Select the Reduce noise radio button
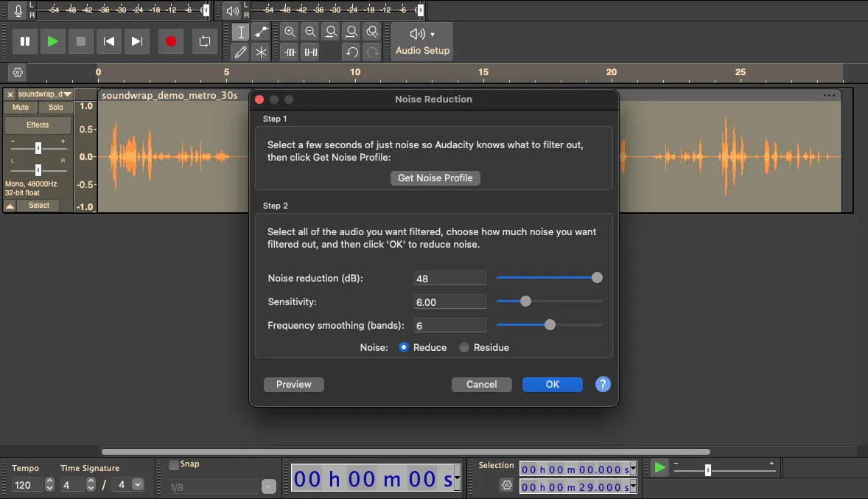The height and width of the screenshot is (499, 868). (404, 347)
